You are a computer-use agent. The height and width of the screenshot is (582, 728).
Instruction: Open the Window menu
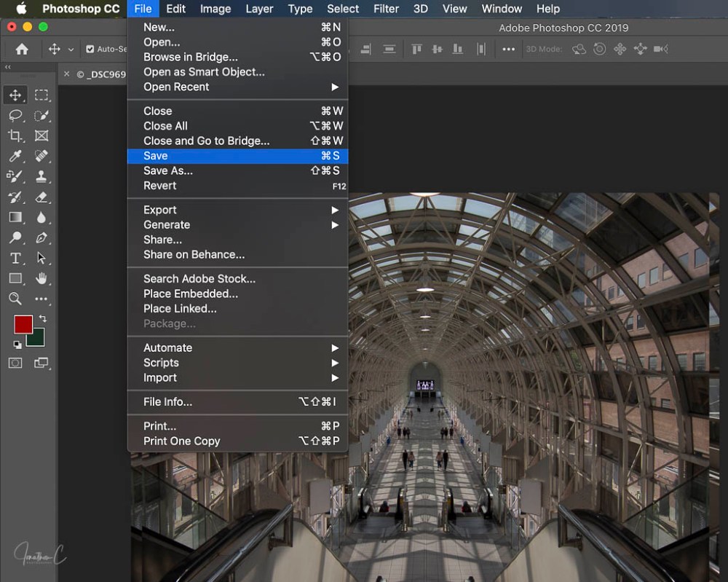tap(502, 9)
